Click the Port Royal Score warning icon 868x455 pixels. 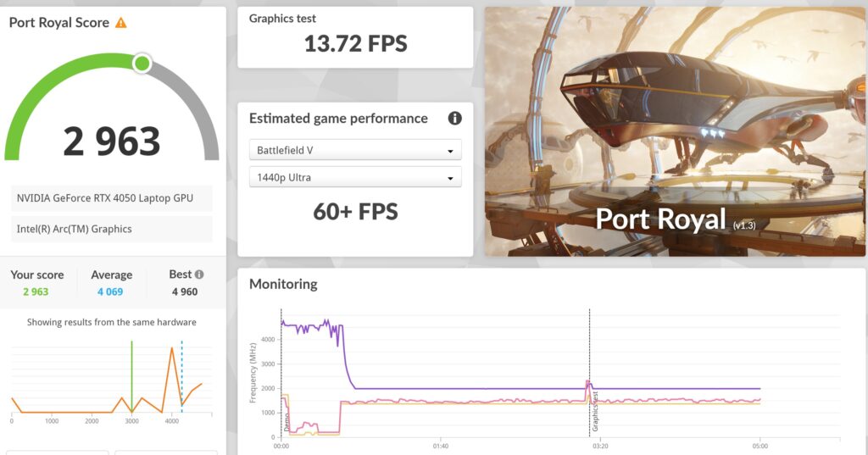[x=120, y=23]
